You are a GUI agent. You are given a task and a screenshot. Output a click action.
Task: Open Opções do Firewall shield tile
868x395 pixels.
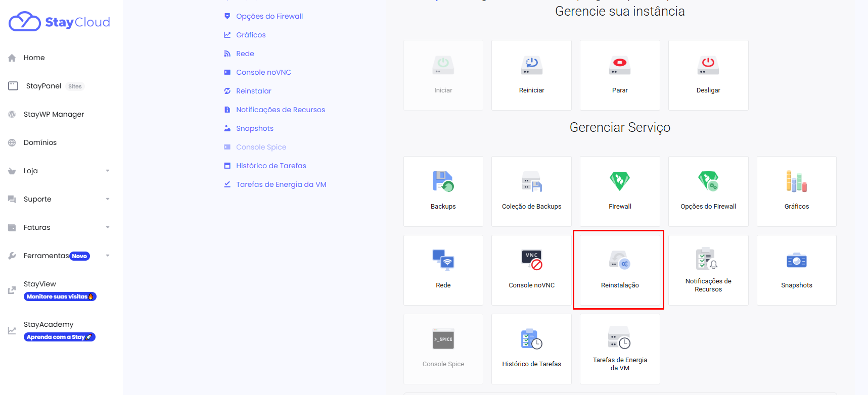[x=708, y=191]
